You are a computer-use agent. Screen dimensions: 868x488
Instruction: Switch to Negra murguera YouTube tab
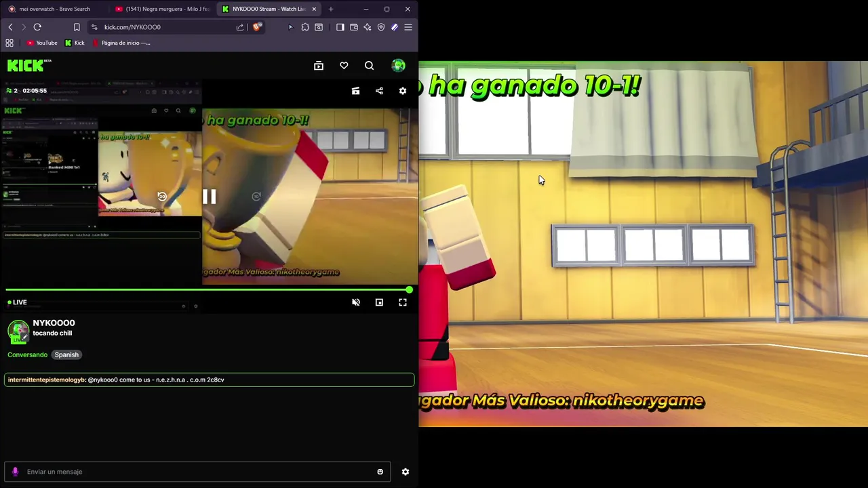click(163, 9)
